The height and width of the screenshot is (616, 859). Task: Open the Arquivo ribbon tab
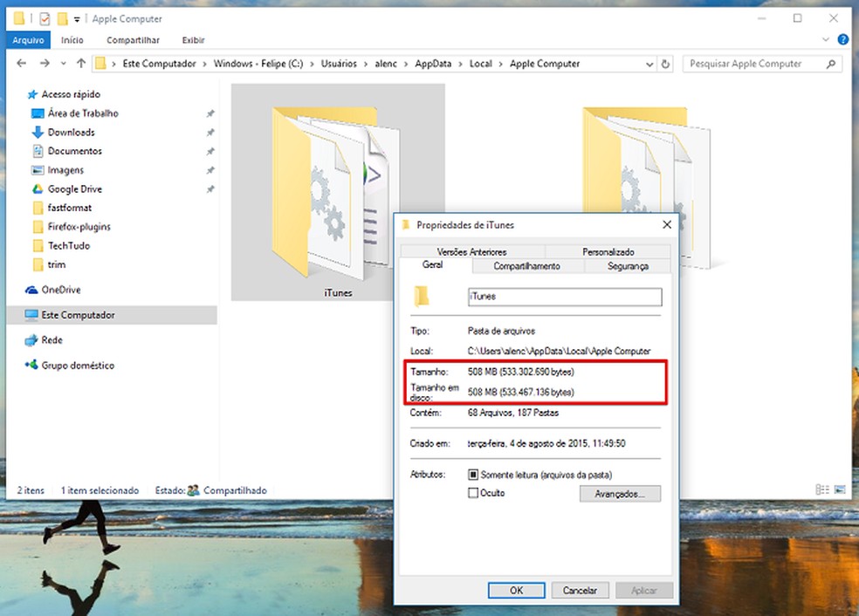(28, 40)
